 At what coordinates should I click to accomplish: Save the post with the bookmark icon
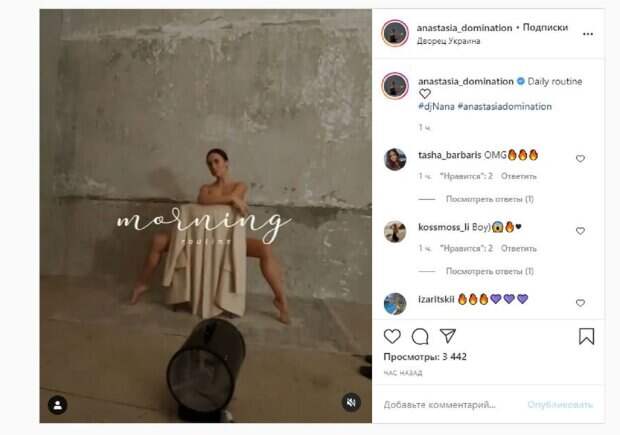pos(586,337)
